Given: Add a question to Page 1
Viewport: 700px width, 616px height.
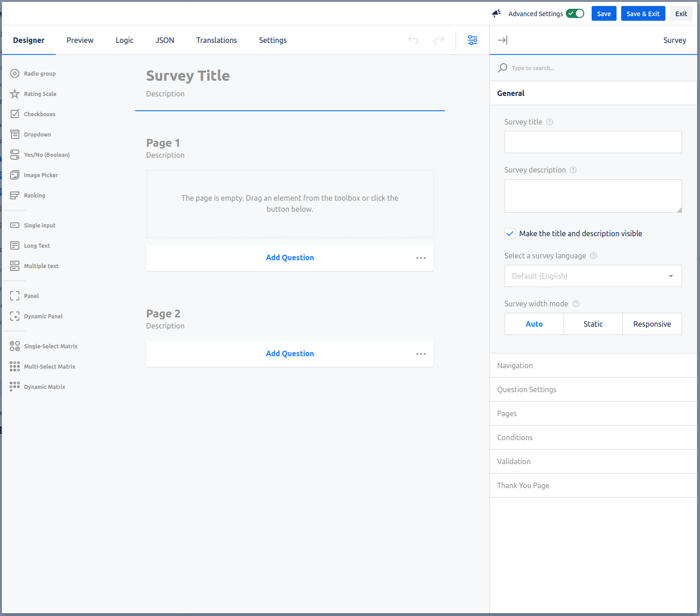Looking at the screenshot, I should coord(290,257).
